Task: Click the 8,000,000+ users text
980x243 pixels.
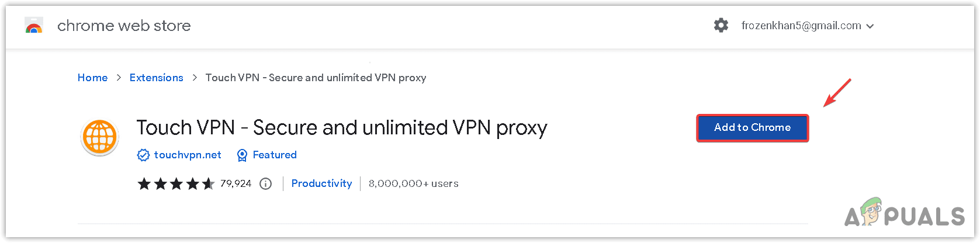Action: (x=413, y=183)
